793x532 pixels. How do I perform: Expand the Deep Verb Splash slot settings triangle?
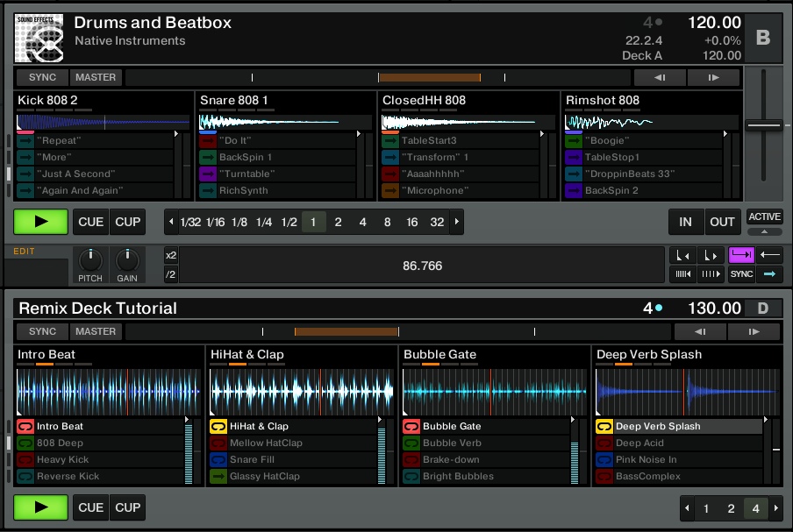[765, 419]
